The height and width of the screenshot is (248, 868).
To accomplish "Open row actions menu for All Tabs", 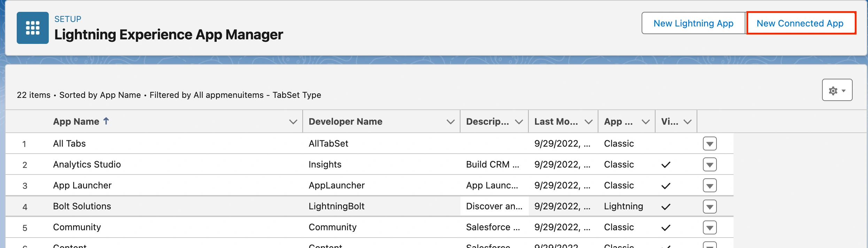I will click(710, 144).
